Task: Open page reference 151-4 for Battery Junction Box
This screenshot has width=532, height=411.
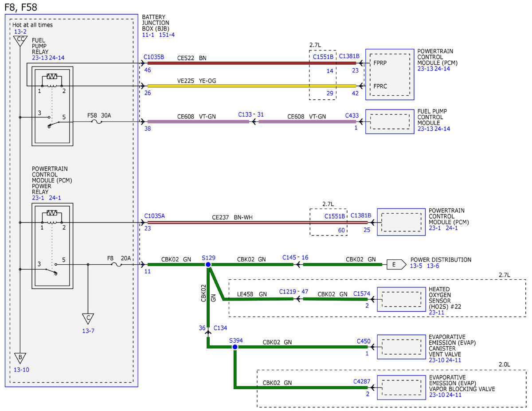Action: click(167, 35)
